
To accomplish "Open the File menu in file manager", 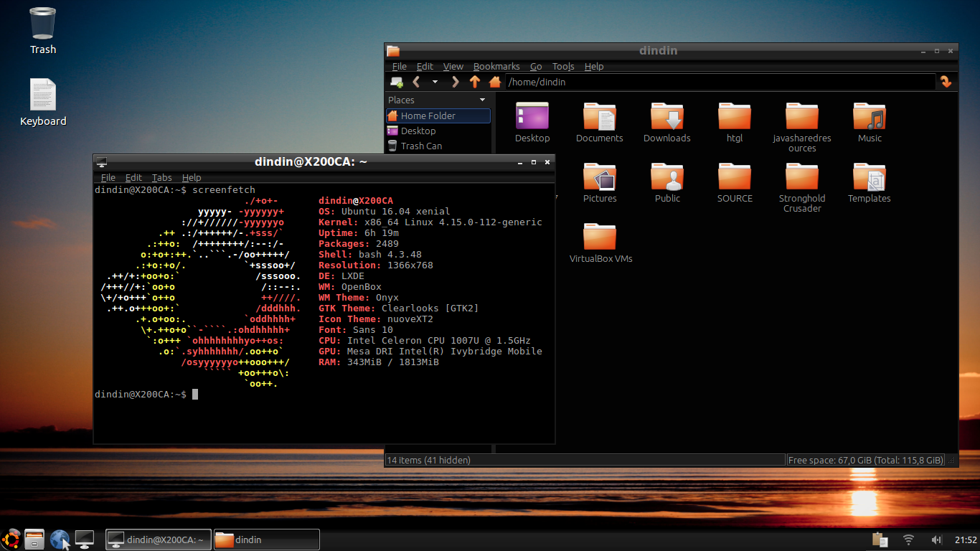I will point(399,66).
